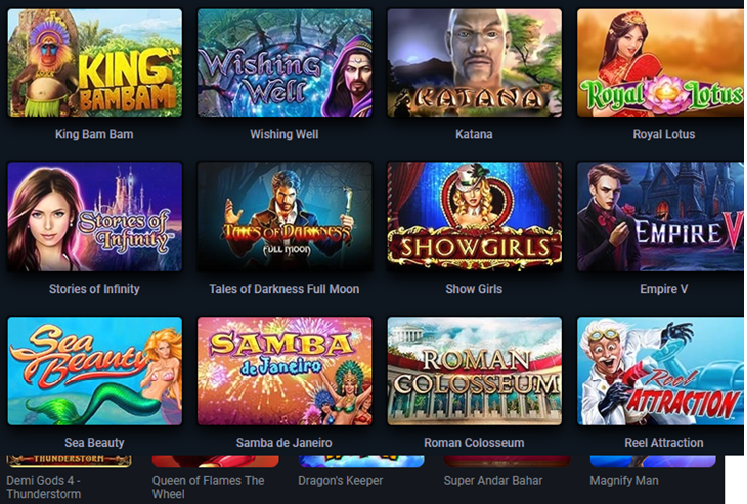Screen dimensions: 747x504
Task: Click Queen of Flames: The Wheel title
Action: (208, 487)
